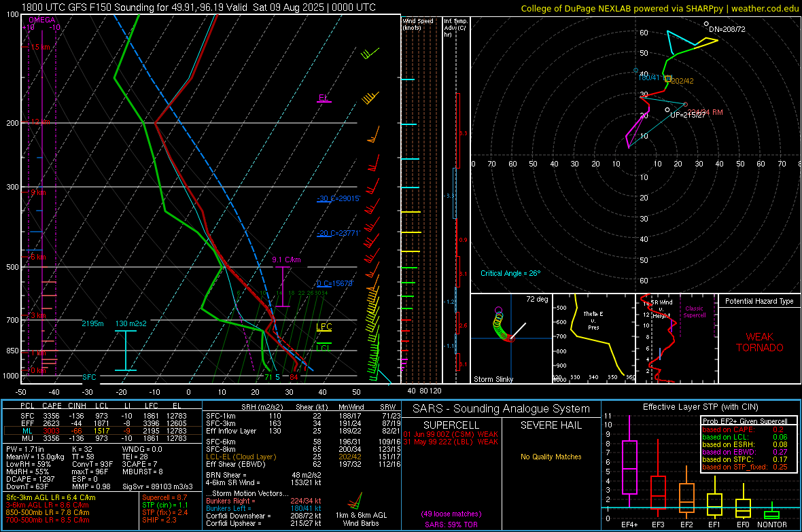Image resolution: width=802 pixels, height=532 pixels.
Task: Click the SigSvr = 89103 m3/s3 value
Action: tap(158, 487)
